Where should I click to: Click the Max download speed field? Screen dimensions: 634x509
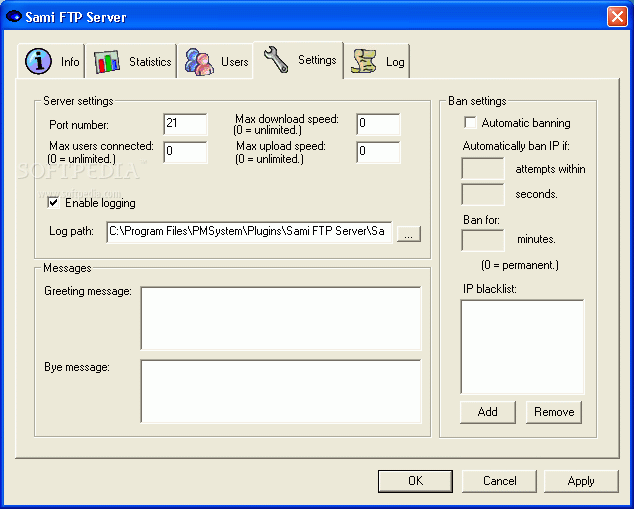(x=378, y=124)
